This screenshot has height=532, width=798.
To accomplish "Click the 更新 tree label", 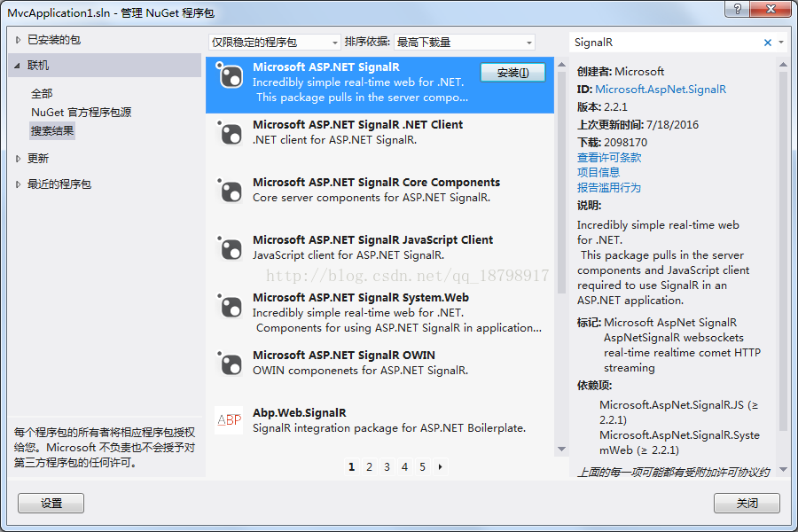I will tap(38, 159).
